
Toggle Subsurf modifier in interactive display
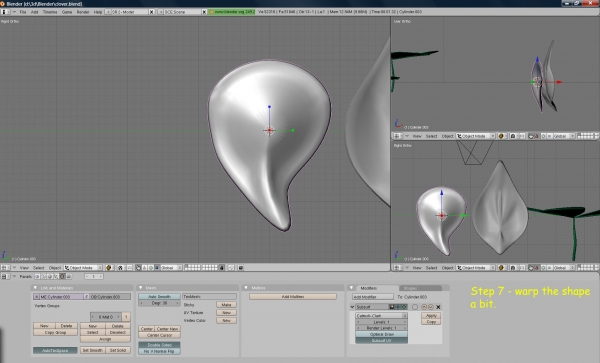pyautogui.click(x=398, y=307)
